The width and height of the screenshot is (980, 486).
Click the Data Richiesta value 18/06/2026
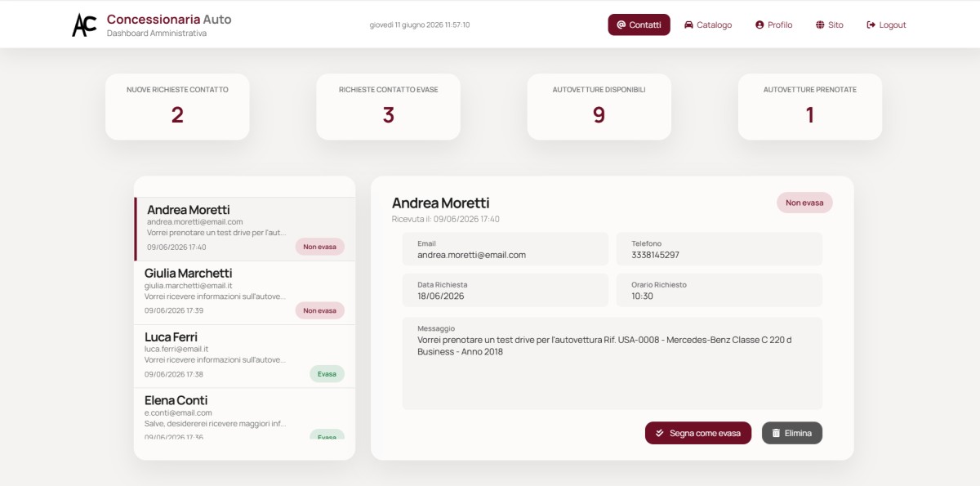pos(440,296)
